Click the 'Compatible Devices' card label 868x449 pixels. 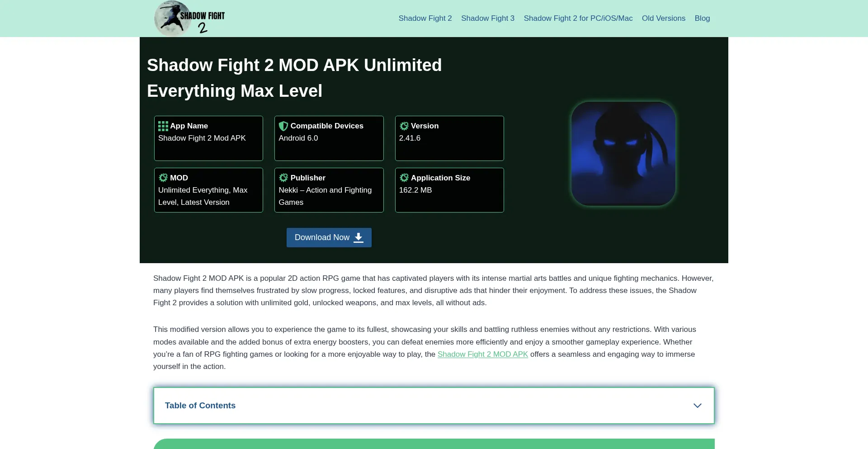point(327,126)
